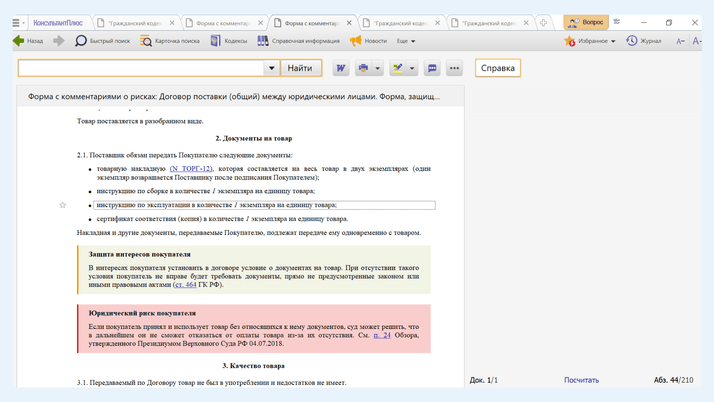Open Быстрый поиск quick search
The width and height of the screenshot is (714, 402).
coord(102,41)
